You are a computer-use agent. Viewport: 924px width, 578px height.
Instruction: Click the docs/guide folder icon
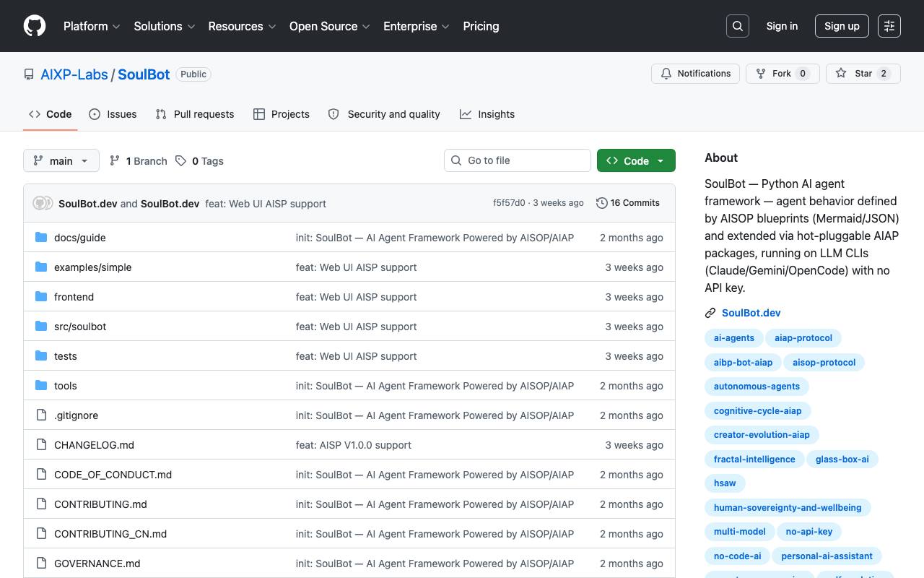41,238
